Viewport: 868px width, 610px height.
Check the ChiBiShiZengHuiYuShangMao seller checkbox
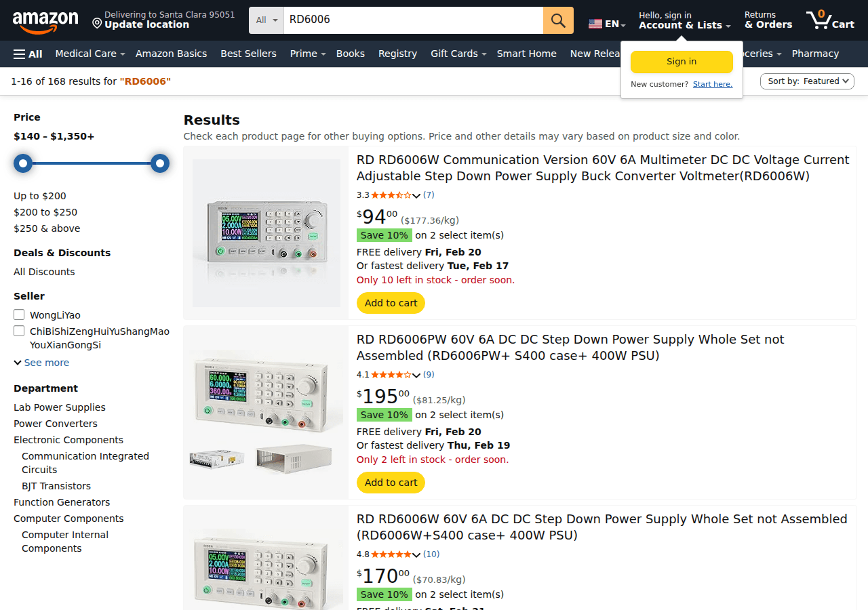click(19, 331)
